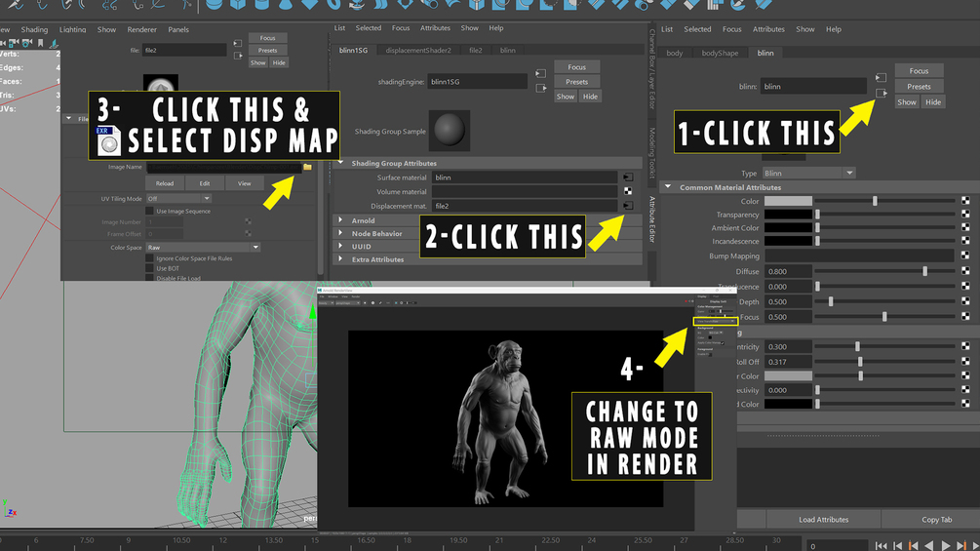The height and width of the screenshot is (551, 980).
Task: Expand the Arnold section
Action: point(341,219)
